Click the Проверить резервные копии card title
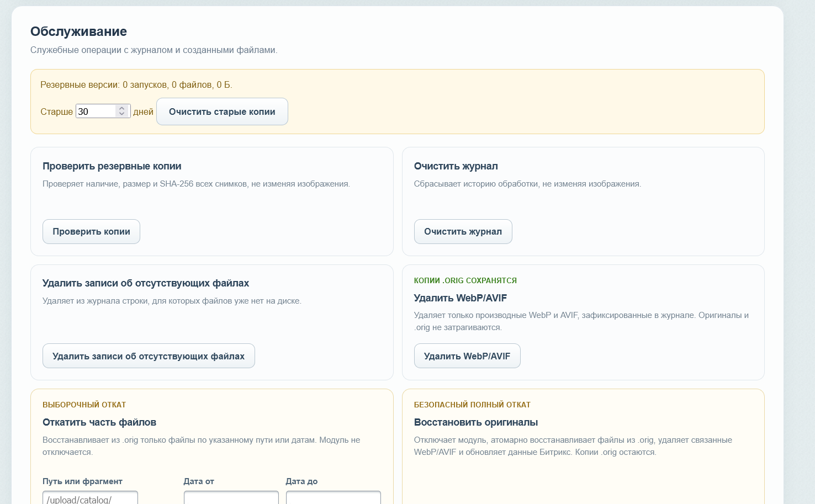 pyautogui.click(x=112, y=166)
